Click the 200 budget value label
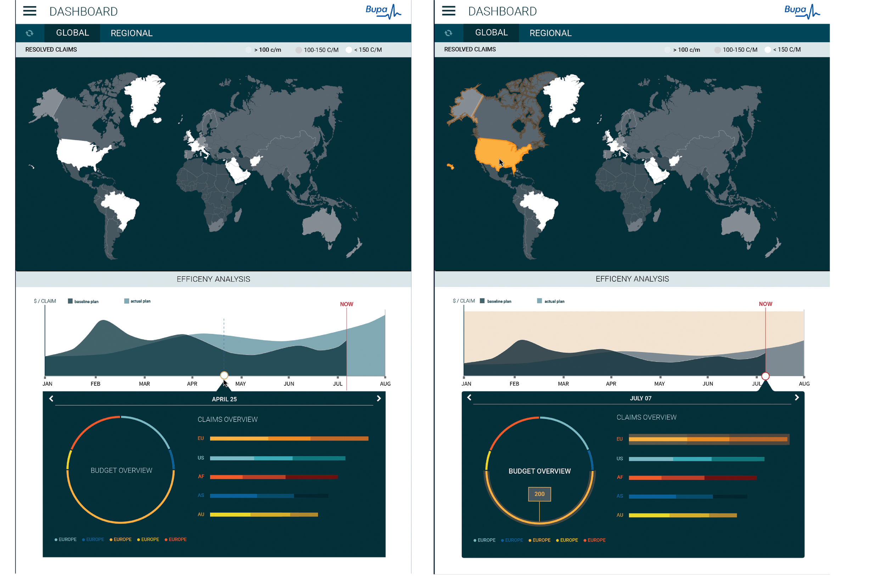 pyautogui.click(x=539, y=494)
